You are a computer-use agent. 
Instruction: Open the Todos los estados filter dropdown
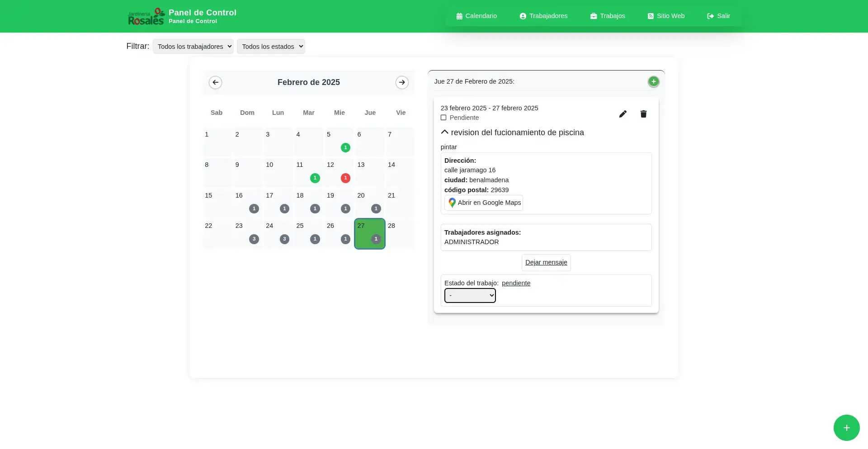click(x=271, y=47)
